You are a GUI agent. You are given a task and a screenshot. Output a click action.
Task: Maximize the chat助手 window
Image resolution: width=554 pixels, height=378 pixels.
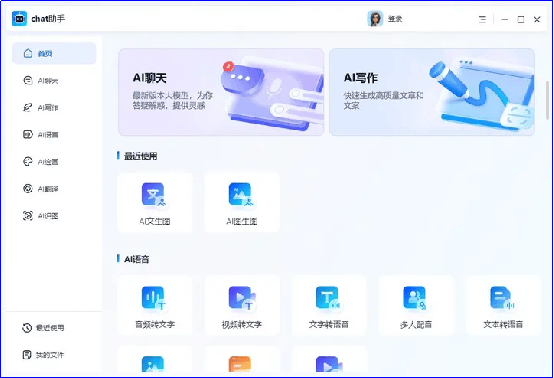pyautogui.click(x=521, y=19)
